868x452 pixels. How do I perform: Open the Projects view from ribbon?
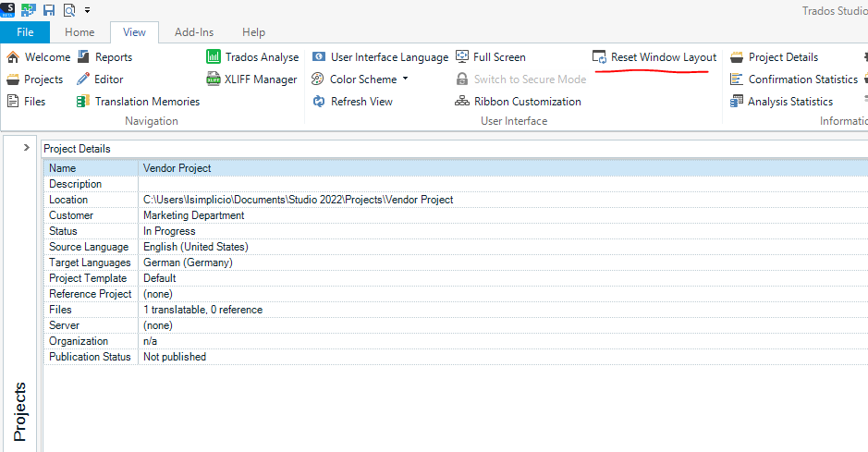[x=35, y=79]
